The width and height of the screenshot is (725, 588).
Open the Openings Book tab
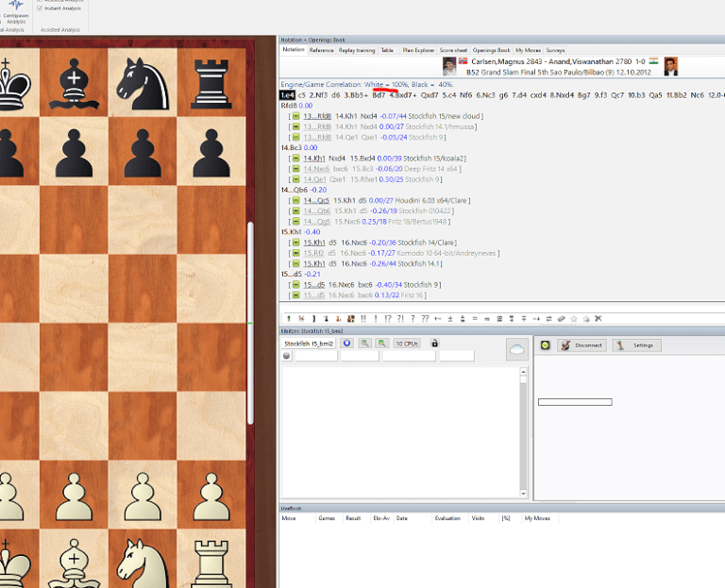[x=491, y=50]
